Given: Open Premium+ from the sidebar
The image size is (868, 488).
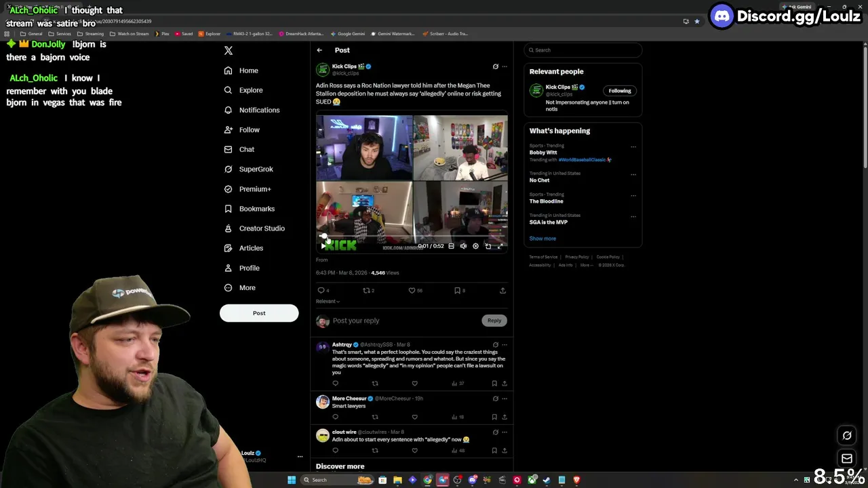Looking at the screenshot, I should 248,189.
